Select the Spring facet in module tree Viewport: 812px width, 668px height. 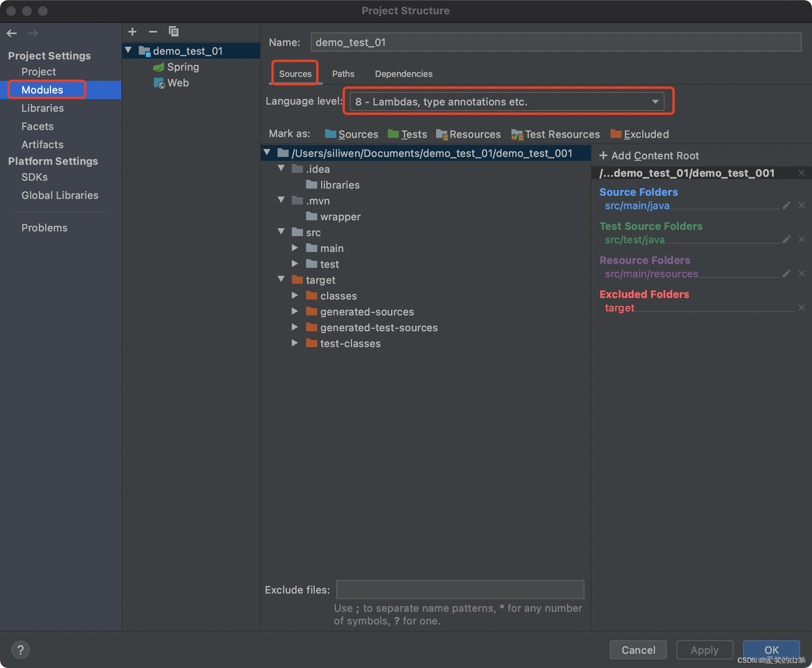point(182,67)
